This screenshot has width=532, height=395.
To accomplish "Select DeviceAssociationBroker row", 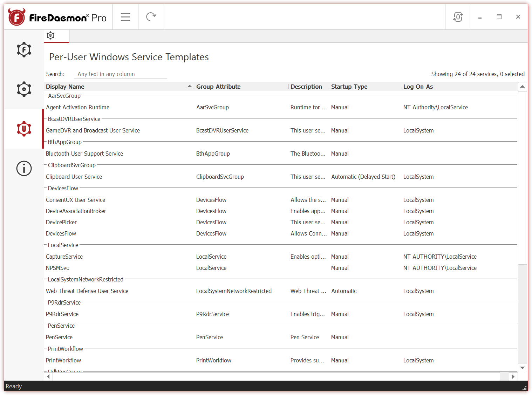I will 281,211.
